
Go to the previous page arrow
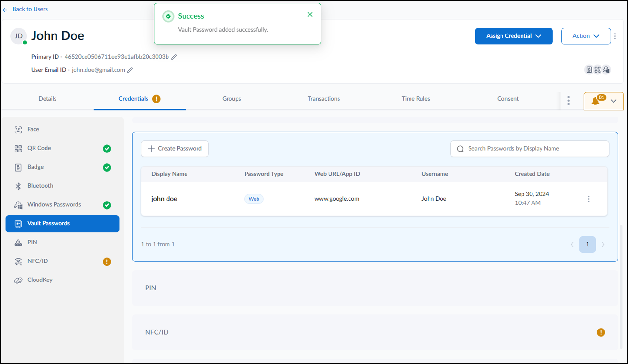(x=572, y=244)
